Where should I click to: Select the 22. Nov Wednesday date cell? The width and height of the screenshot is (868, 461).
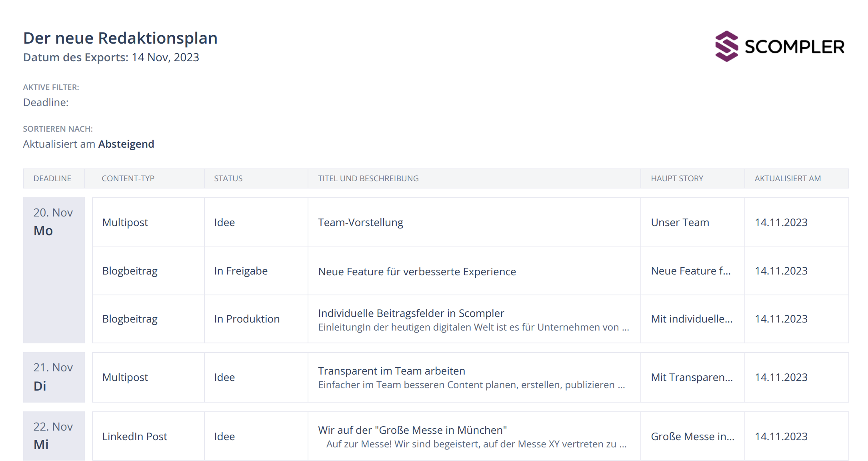[54, 435]
